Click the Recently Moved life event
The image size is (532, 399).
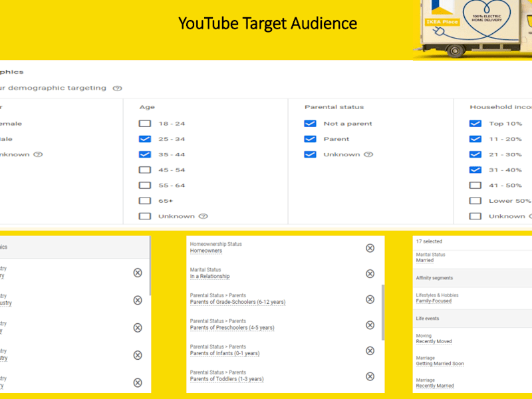pos(434,341)
